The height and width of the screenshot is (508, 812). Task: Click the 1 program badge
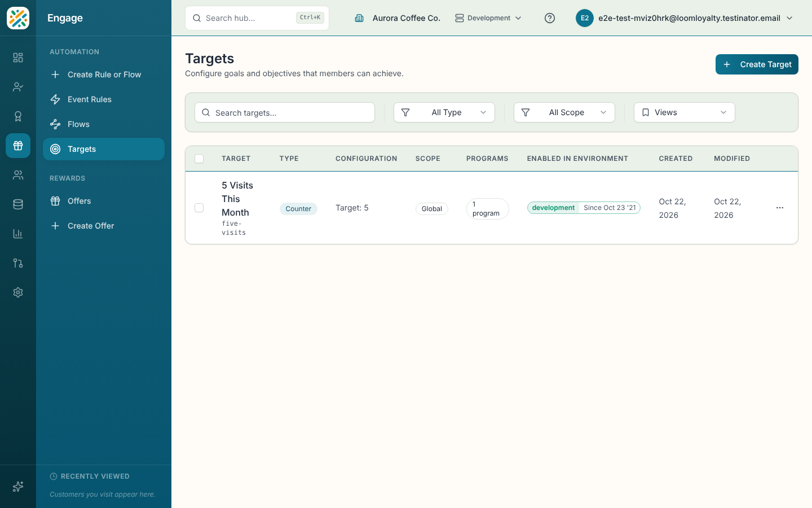[x=488, y=208]
